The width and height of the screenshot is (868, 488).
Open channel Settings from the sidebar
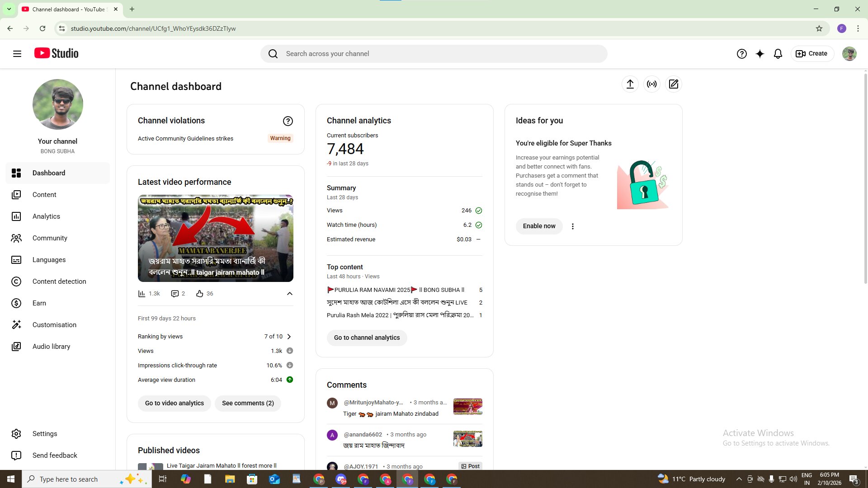[x=45, y=433]
